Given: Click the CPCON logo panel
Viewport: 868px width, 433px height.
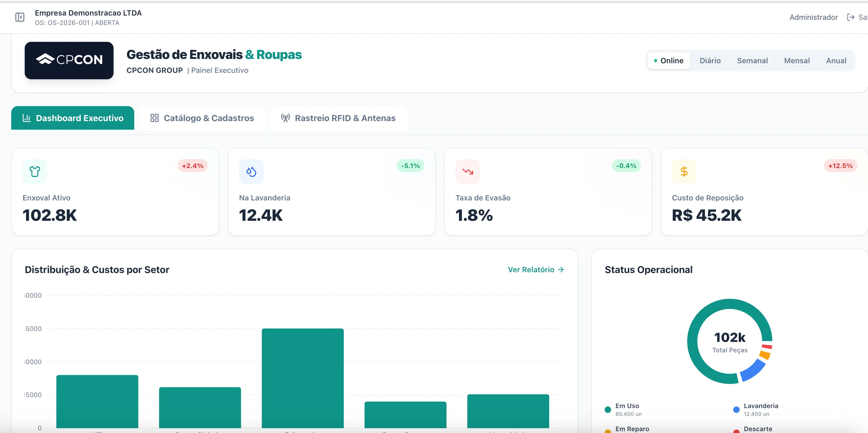Looking at the screenshot, I should [x=69, y=61].
